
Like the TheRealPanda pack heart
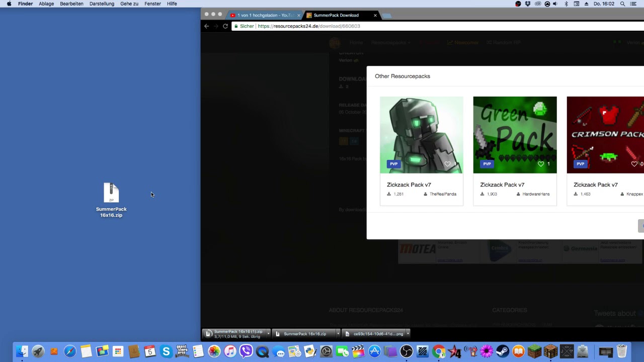[x=448, y=164]
